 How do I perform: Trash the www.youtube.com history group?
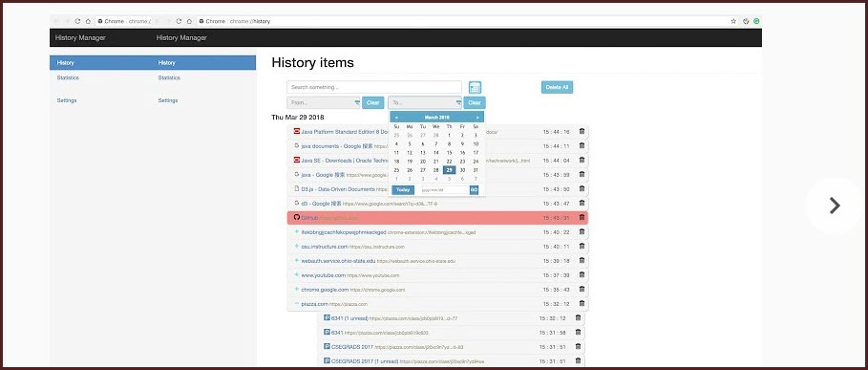[582, 274]
